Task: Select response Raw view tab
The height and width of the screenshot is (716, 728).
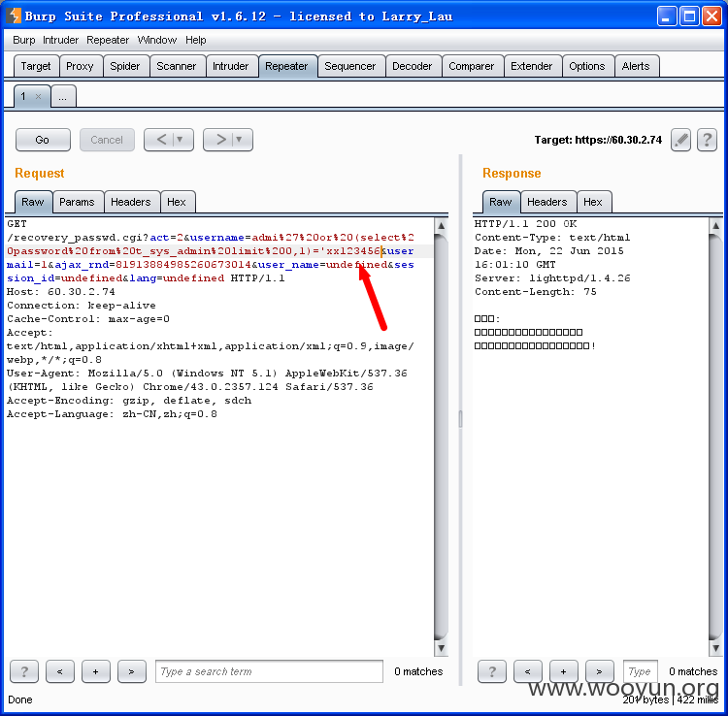Action: coord(501,202)
